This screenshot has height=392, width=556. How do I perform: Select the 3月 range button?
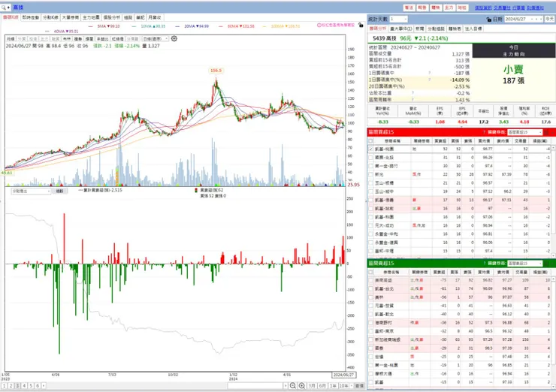312,386
